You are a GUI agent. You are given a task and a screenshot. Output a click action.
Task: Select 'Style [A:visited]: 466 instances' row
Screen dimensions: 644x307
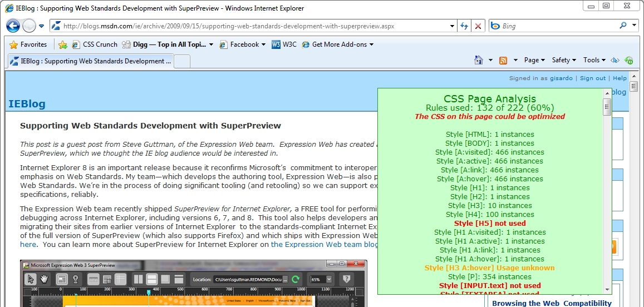pos(490,152)
